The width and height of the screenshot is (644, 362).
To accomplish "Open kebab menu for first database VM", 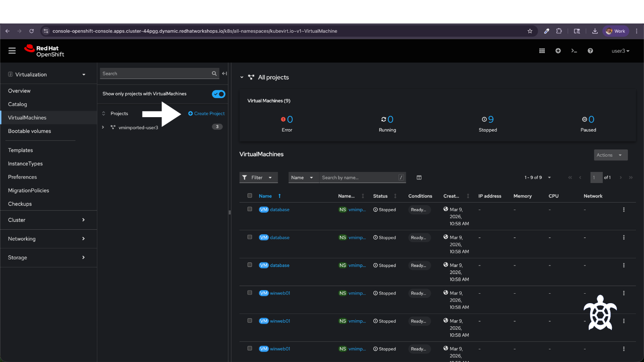I will coord(624,210).
